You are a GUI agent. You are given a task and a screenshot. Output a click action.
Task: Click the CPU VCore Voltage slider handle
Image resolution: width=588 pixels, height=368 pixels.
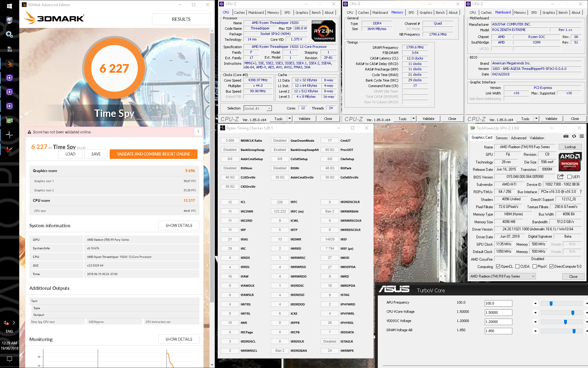(573, 313)
